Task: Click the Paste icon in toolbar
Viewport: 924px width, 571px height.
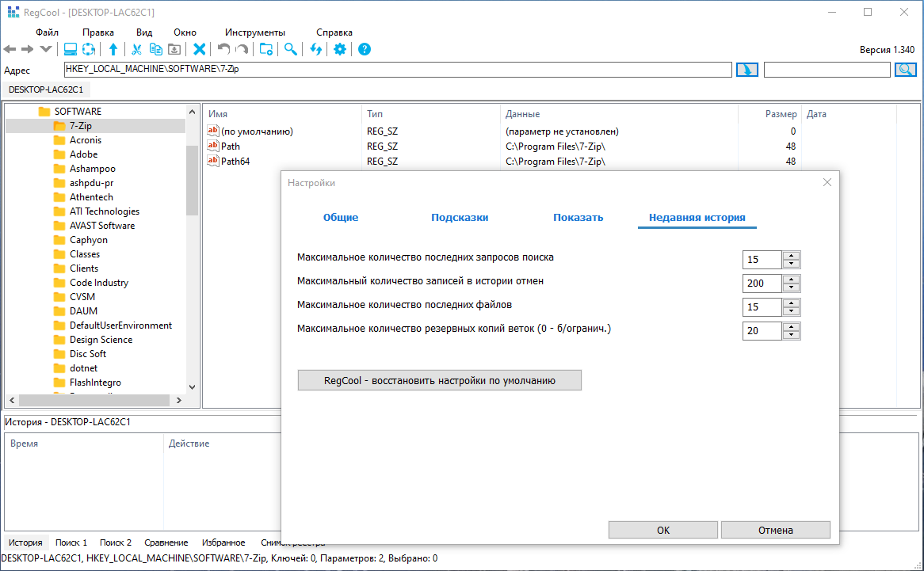Action: click(174, 49)
